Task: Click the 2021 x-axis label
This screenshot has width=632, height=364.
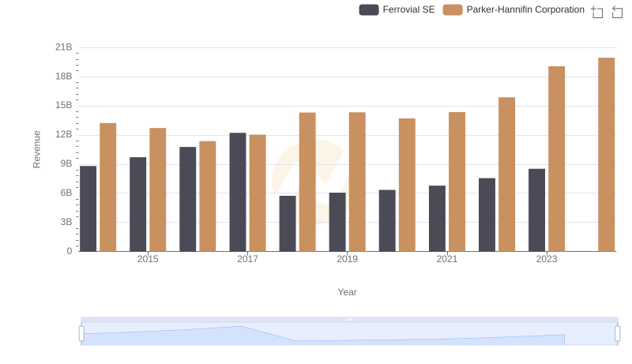Action: point(447,259)
